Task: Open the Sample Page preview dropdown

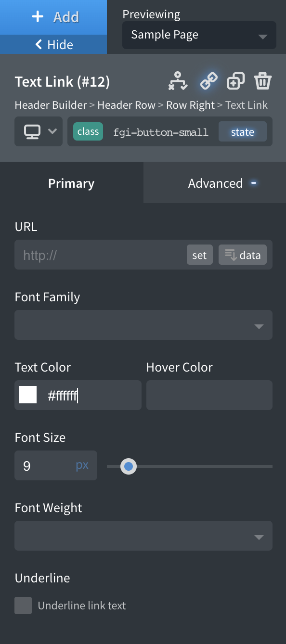Action: pyautogui.click(x=199, y=35)
